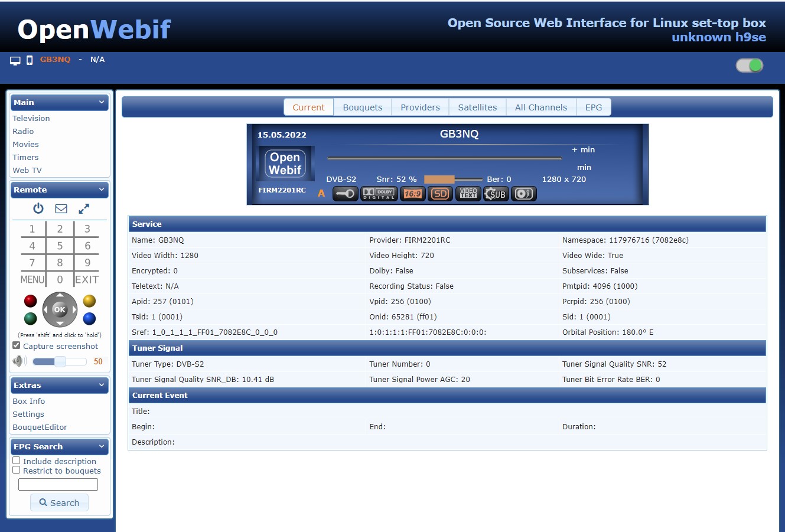The height and width of the screenshot is (532, 785).
Task: Click the EPG search text field
Action: tap(58, 484)
